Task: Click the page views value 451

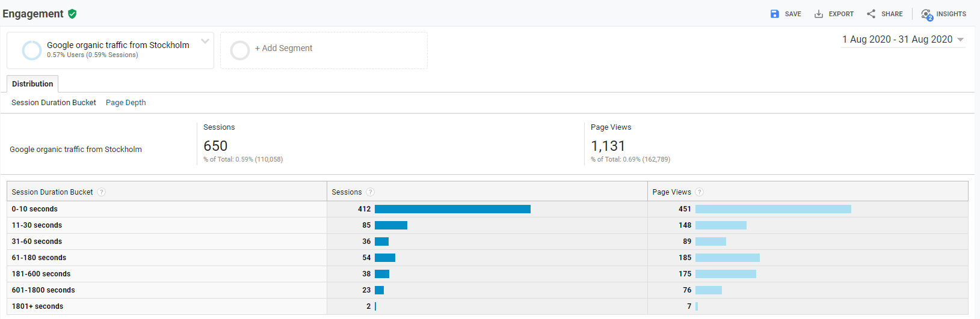Action: tap(685, 209)
